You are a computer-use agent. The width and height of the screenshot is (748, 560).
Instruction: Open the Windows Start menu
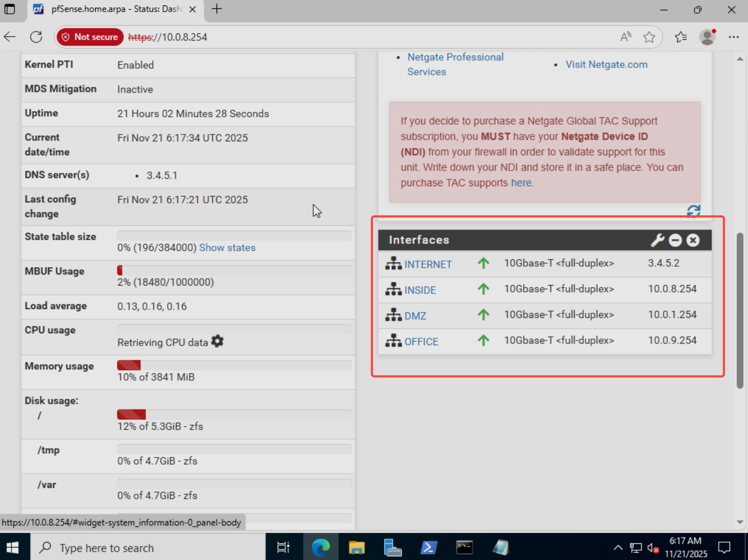(x=13, y=548)
